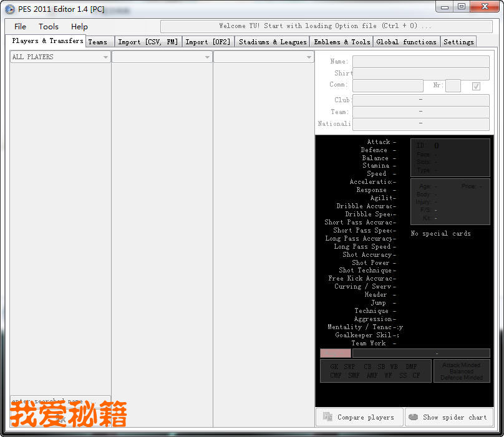Open the Settings tab
This screenshot has height=437, width=504.
coord(458,42)
